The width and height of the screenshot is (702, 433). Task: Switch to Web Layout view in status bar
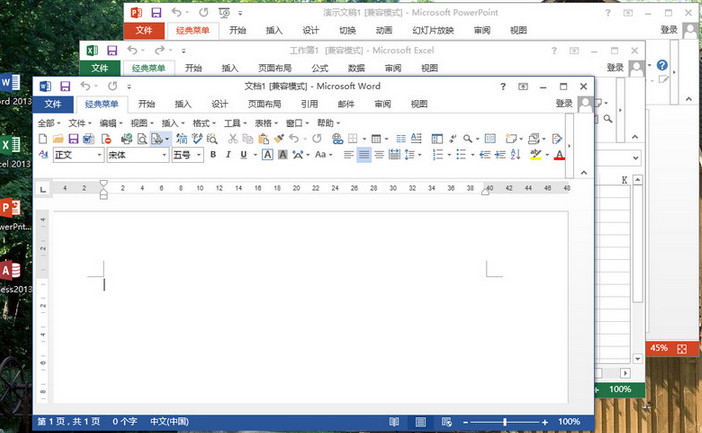click(x=447, y=422)
